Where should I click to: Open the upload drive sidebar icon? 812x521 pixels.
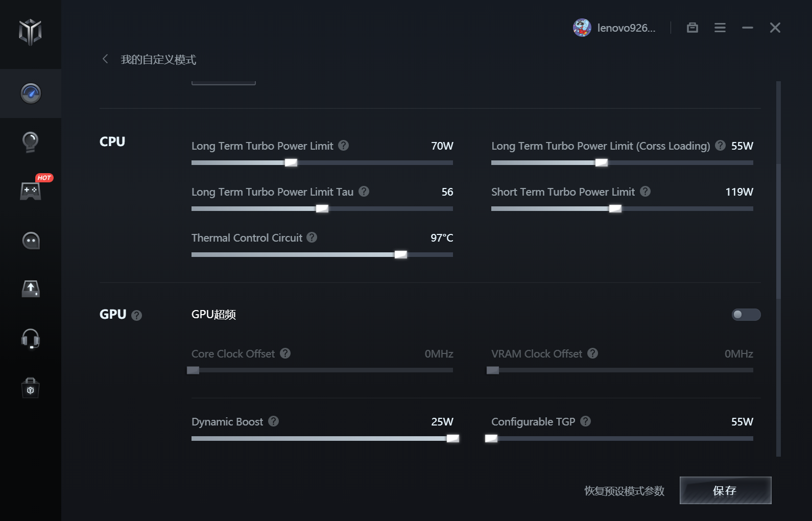(31, 289)
